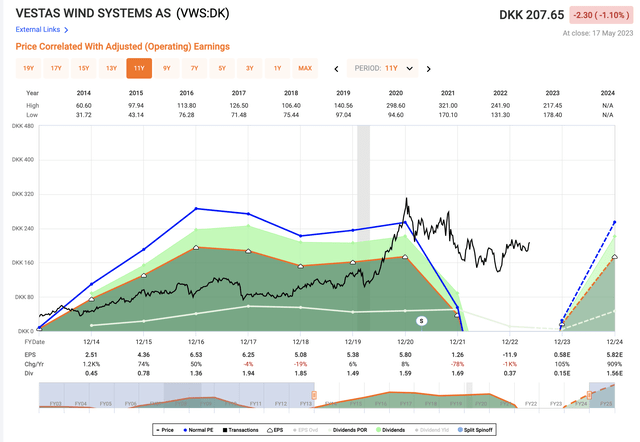Click Normal PE point at 12/24 forecast
The width and height of the screenshot is (640, 442).
click(x=615, y=222)
